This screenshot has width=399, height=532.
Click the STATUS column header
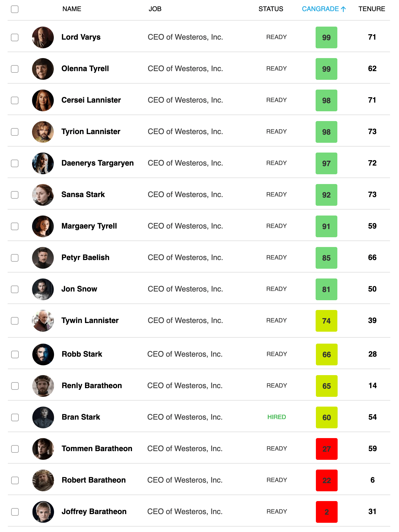(x=271, y=9)
